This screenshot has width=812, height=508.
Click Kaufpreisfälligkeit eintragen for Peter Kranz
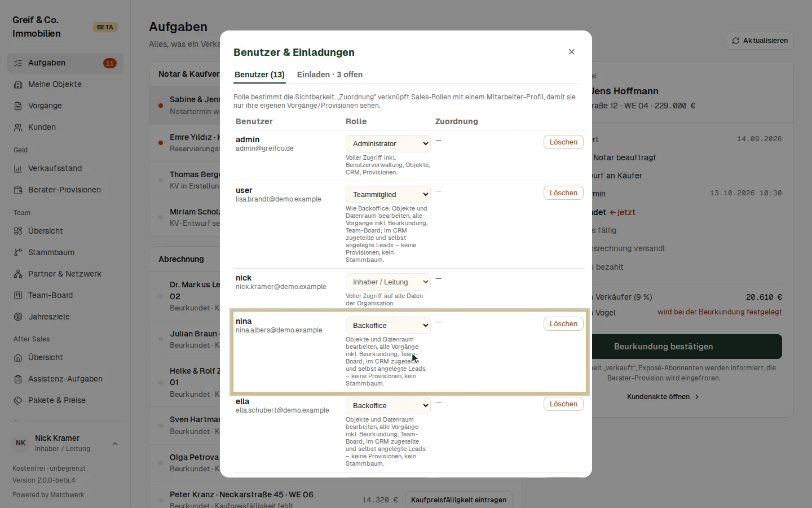click(x=458, y=500)
